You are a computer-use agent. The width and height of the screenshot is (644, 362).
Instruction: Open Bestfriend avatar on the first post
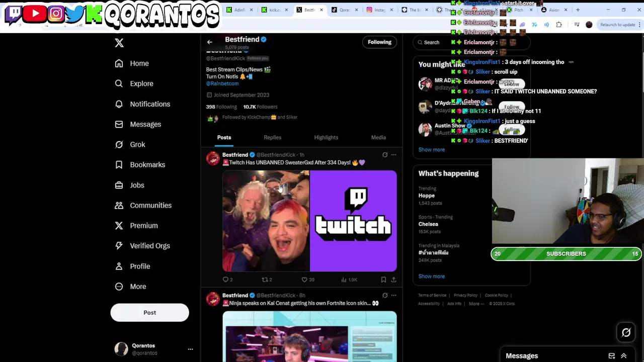point(213,158)
